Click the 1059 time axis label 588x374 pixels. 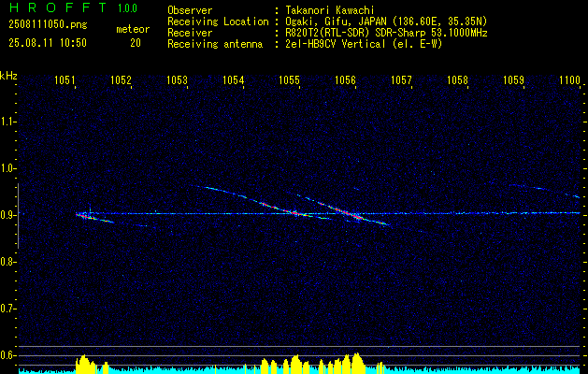click(513, 79)
